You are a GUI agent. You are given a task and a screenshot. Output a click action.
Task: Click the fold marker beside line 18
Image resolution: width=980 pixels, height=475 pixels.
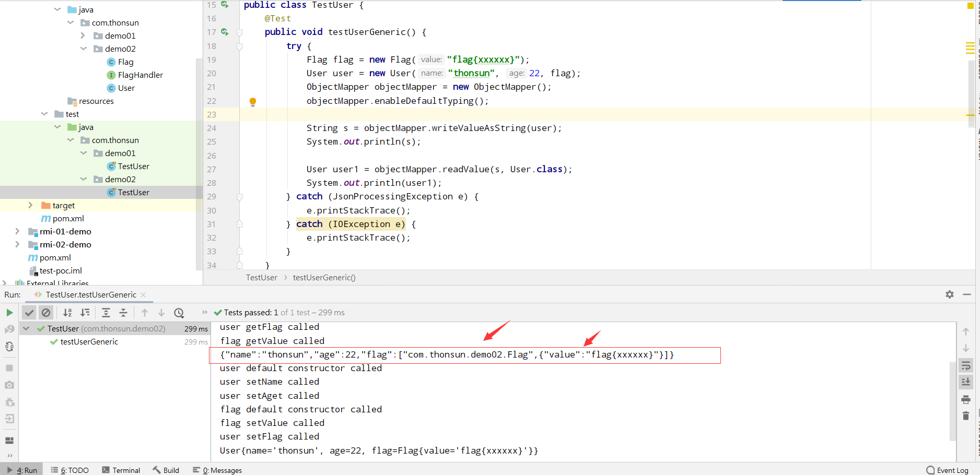(240, 46)
